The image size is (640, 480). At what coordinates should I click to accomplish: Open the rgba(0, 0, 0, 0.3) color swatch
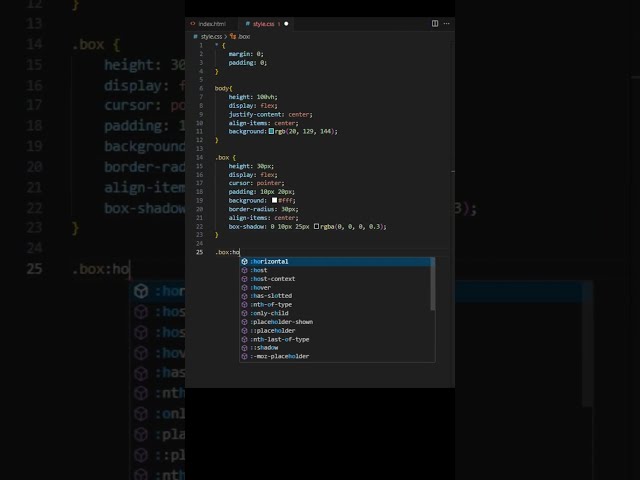(x=316, y=226)
